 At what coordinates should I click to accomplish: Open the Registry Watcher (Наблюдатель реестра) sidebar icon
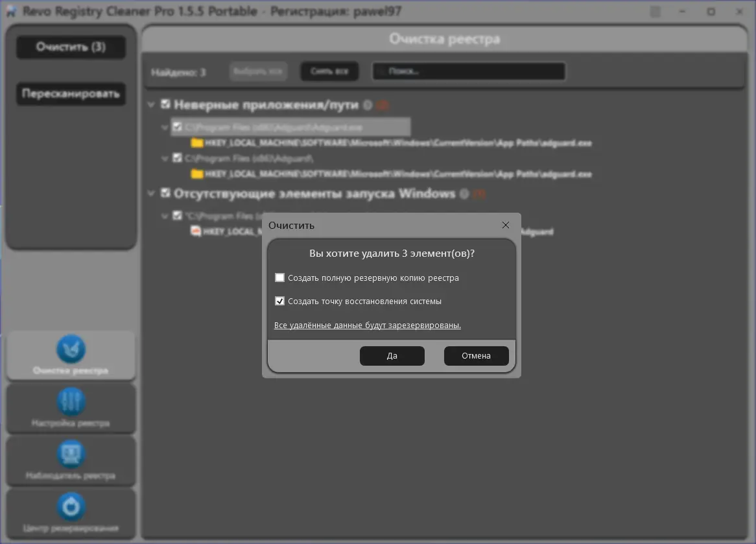[x=71, y=454]
